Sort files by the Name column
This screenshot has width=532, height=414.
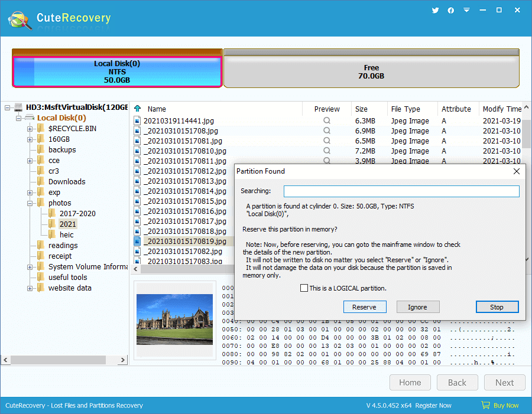[157, 109]
